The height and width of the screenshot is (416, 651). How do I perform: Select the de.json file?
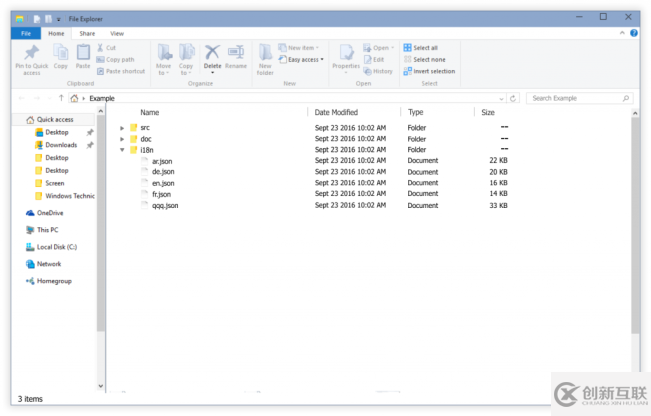[x=158, y=171]
